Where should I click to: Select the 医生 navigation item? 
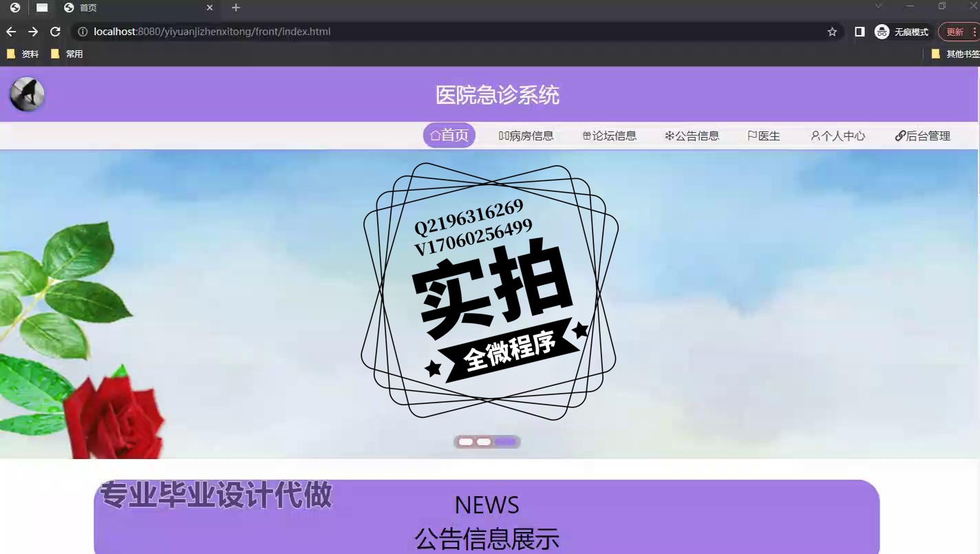pos(764,136)
